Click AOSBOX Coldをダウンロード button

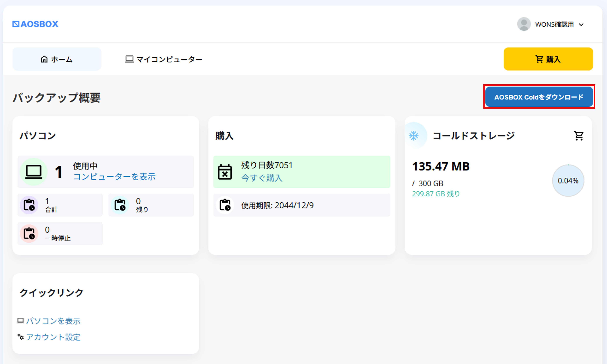tap(539, 97)
